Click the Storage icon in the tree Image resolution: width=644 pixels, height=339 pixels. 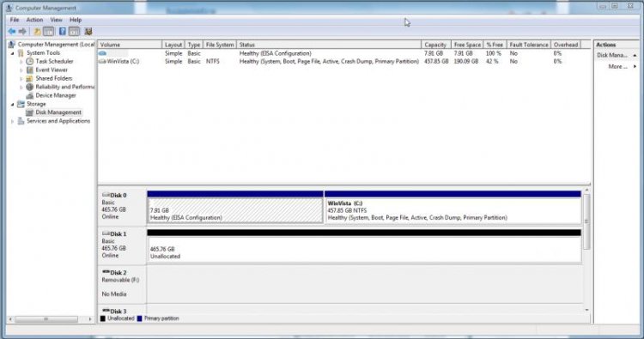(x=21, y=104)
